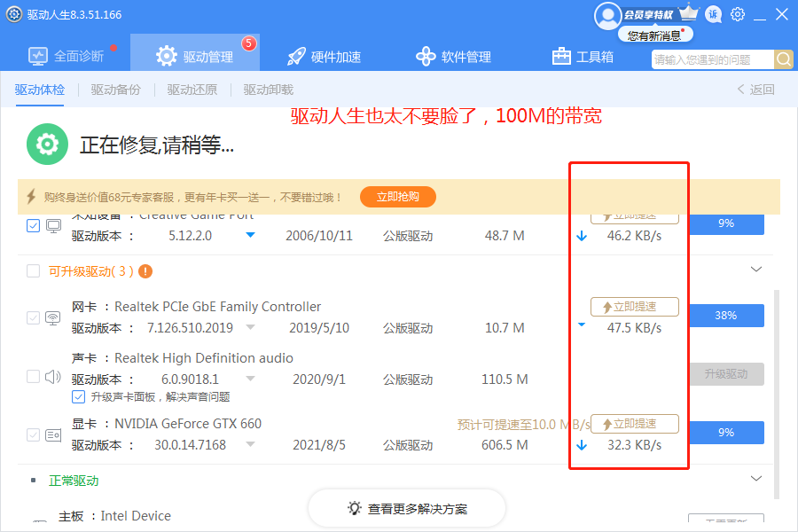Click the sound card speaker icon
Image resolution: width=798 pixels, height=532 pixels.
[53, 377]
